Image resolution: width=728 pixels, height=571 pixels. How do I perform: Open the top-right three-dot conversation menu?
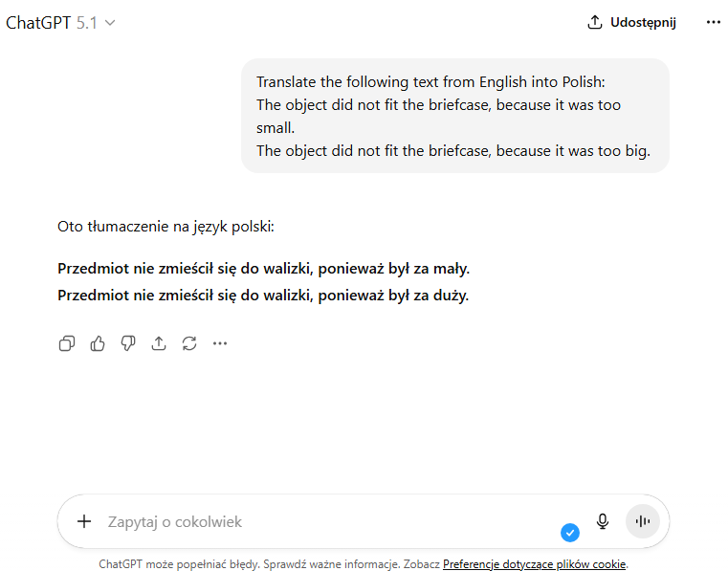[x=713, y=23]
